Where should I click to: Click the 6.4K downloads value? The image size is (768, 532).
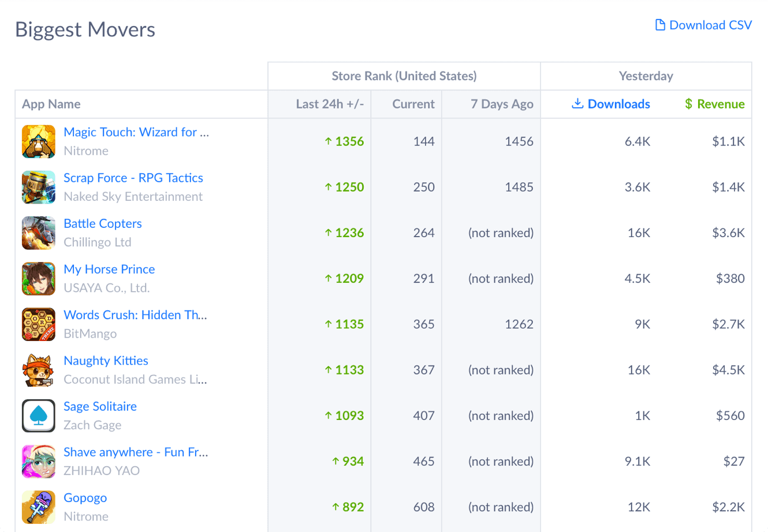[x=637, y=141]
